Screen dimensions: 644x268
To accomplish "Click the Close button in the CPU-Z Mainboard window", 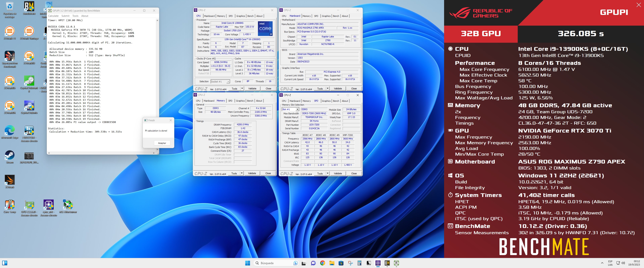I will point(354,88).
